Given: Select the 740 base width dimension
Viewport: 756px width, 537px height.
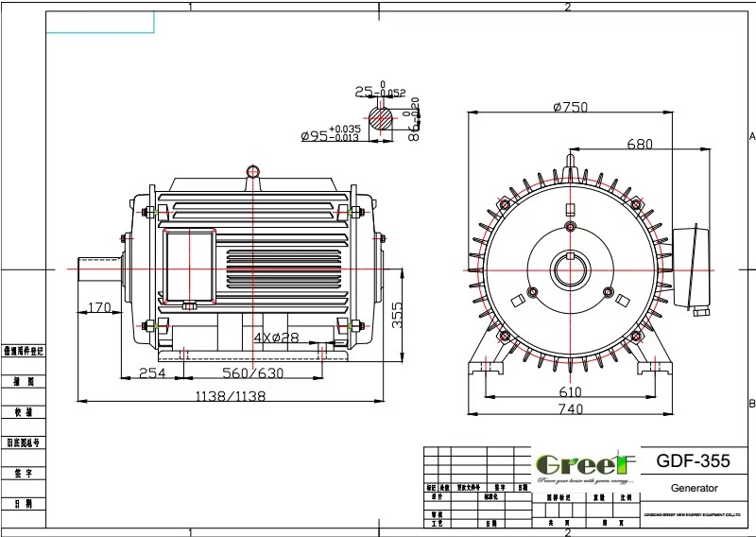Looking at the screenshot, I should 571,408.
